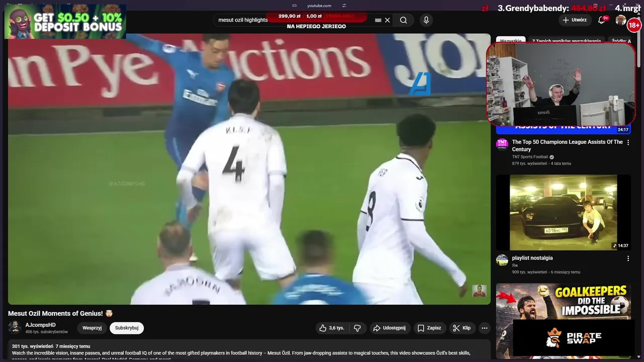
Task: Click the Utwórz create button
Action: pyautogui.click(x=575, y=20)
